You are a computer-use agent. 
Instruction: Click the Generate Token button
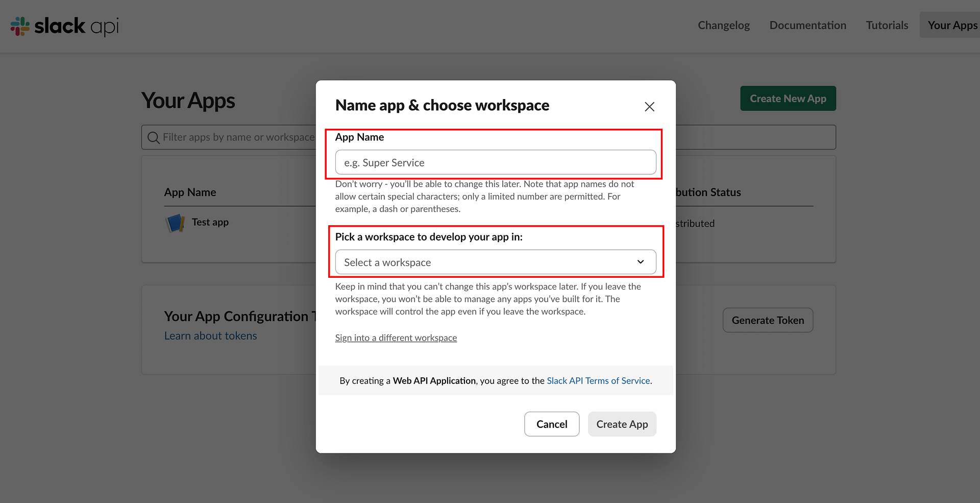[x=768, y=320]
